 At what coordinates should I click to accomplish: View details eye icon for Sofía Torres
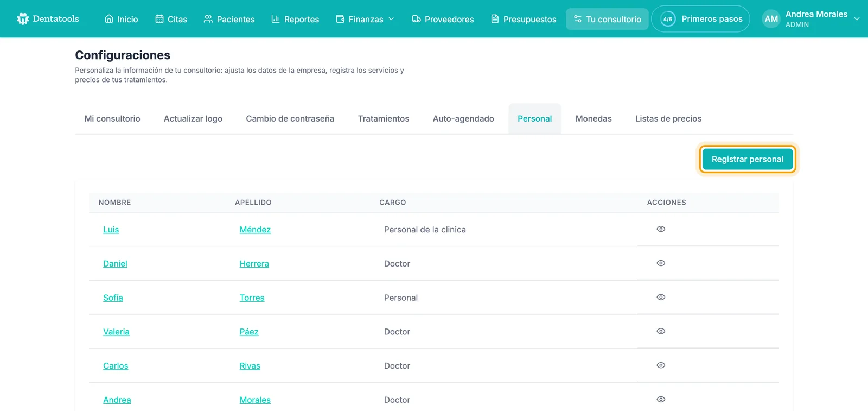(x=661, y=298)
